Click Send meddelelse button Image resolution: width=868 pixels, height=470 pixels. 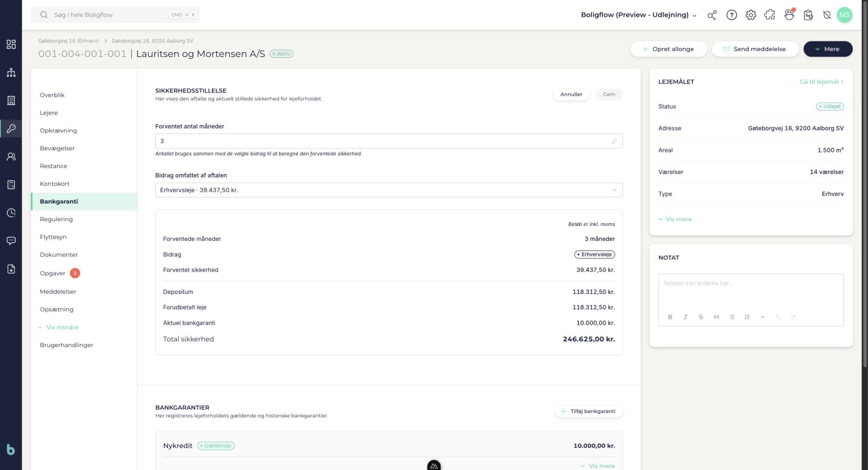point(755,49)
